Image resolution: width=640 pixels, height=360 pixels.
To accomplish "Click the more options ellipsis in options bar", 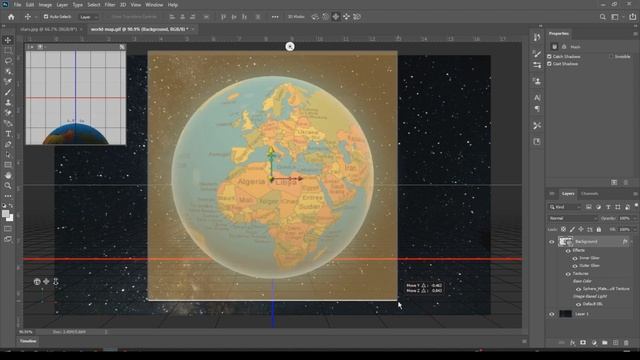I will [275, 17].
